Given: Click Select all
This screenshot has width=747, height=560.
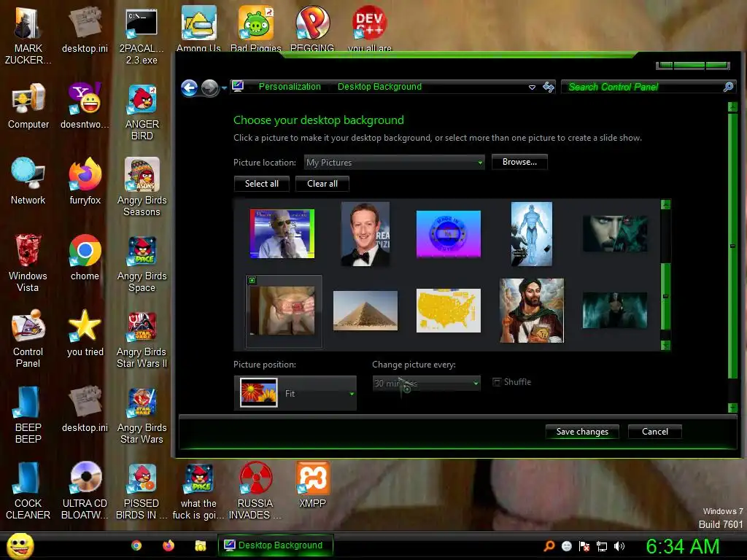Looking at the screenshot, I should (x=262, y=184).
